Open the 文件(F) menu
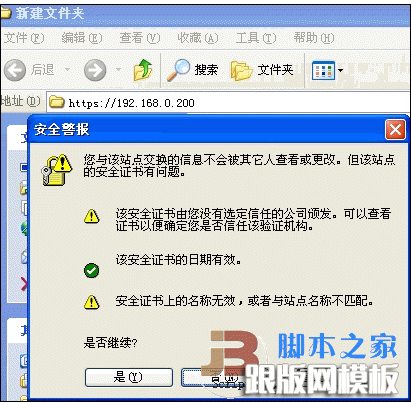This screenshot has width=411, height=403. 23,38
